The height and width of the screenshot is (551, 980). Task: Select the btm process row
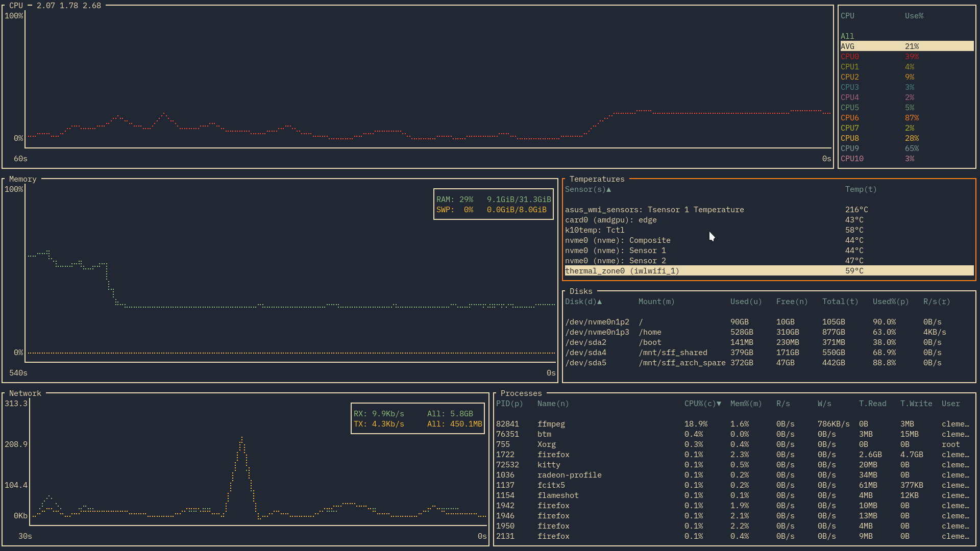click(x=734, y=434)
